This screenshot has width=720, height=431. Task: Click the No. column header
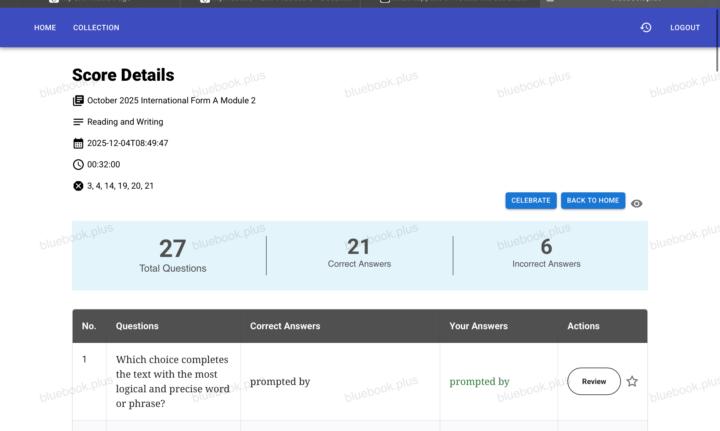click(x=89, y=326)
